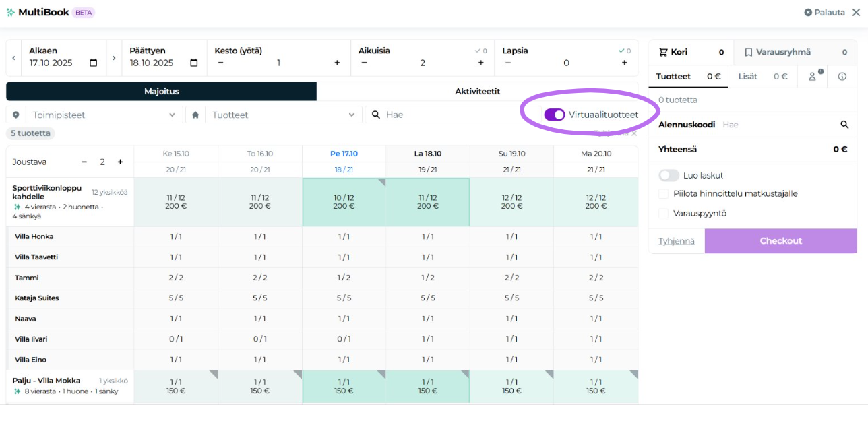Click the calendar icon in Alkaen date field
Viewport: 868px width, 421px height.
click(x=94, y=63)
